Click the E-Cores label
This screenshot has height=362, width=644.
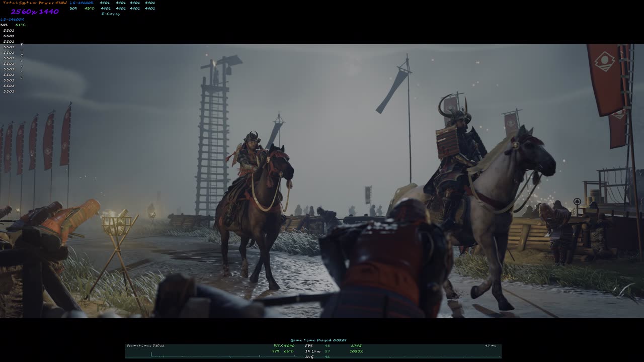point(111,14)
